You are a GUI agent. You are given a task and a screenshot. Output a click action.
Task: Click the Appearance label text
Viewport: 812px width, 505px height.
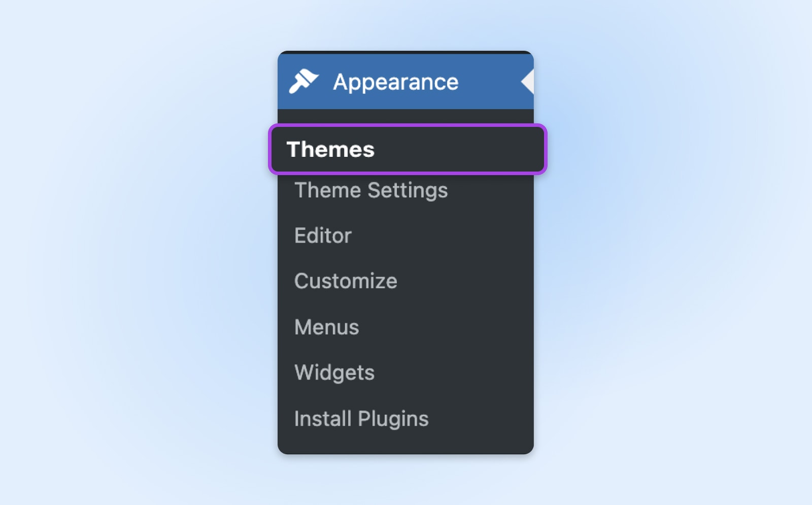pos(395,82)
